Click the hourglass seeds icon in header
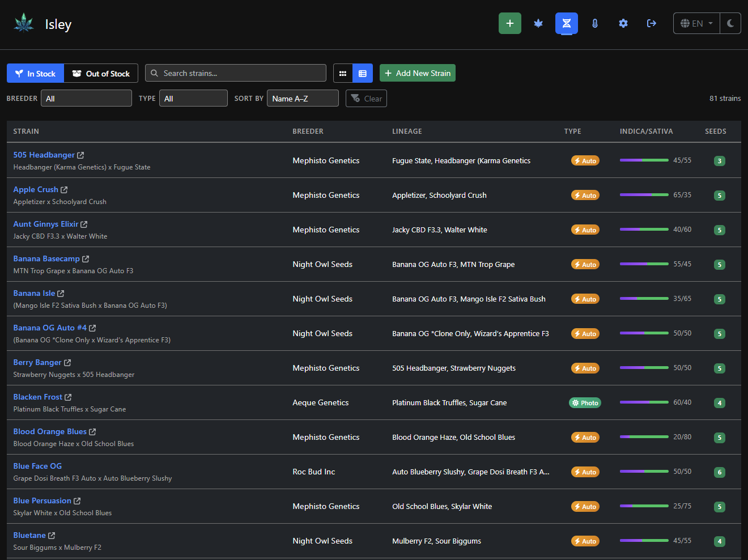 (x=566, y=23)
